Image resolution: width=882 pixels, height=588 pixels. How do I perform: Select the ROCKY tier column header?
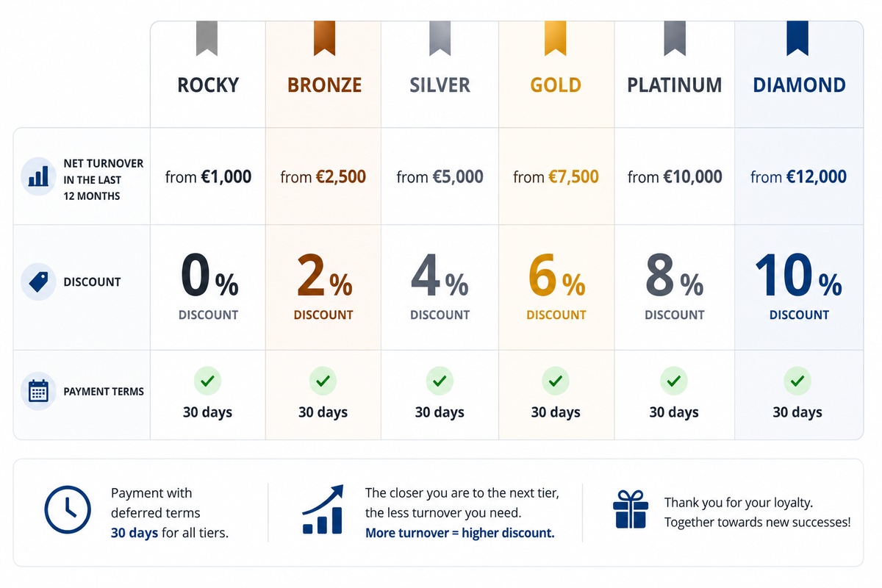click(x=208, y=85)
